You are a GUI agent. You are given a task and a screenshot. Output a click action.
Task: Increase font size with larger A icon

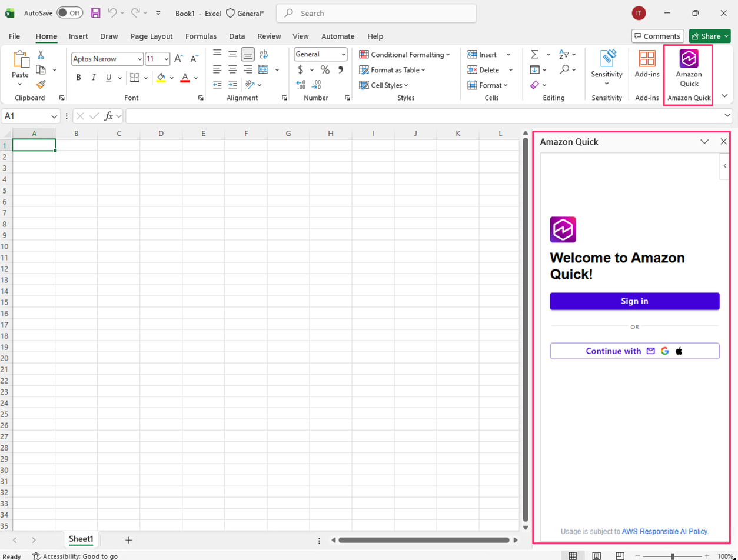pyautogui.click(x=179, y=59)
